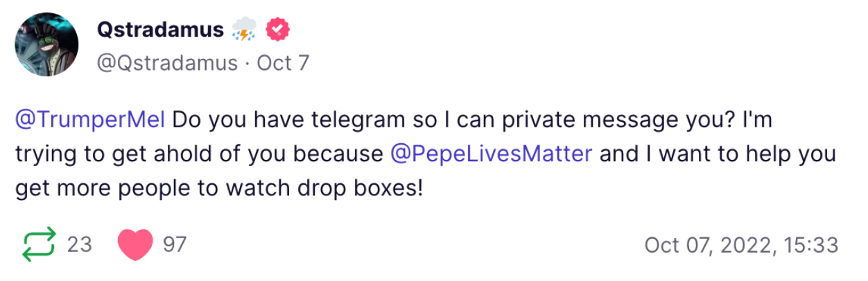Click the thunder cloud emoji beside name

pyautogui.click(x=245, y=29)
